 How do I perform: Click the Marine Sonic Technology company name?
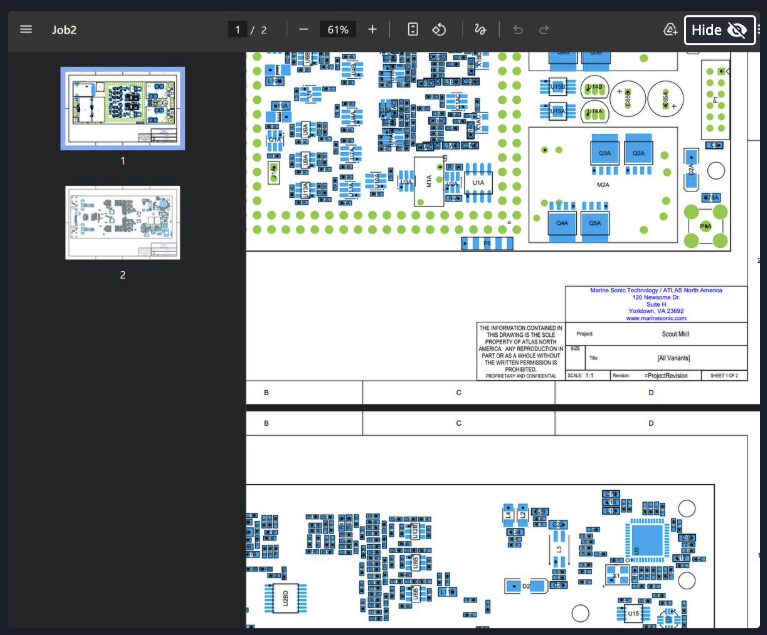coord(656,290)
